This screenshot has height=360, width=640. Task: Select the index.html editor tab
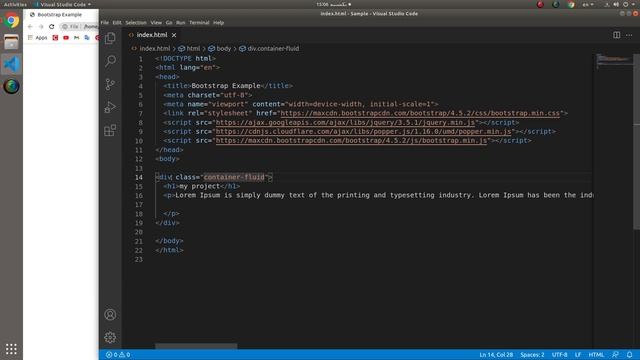[x=152, y=35]
